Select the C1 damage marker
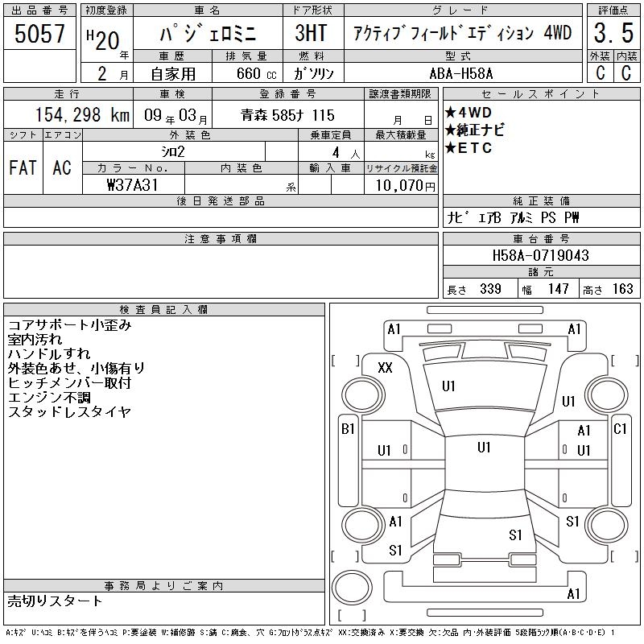Viewport: 644px width, 644px height. pos(620,429)
